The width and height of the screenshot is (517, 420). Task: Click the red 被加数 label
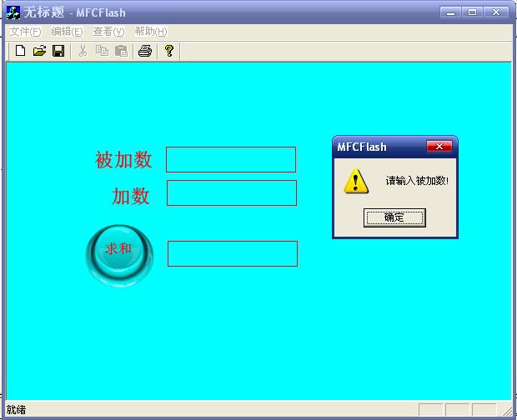coord(123,160)
